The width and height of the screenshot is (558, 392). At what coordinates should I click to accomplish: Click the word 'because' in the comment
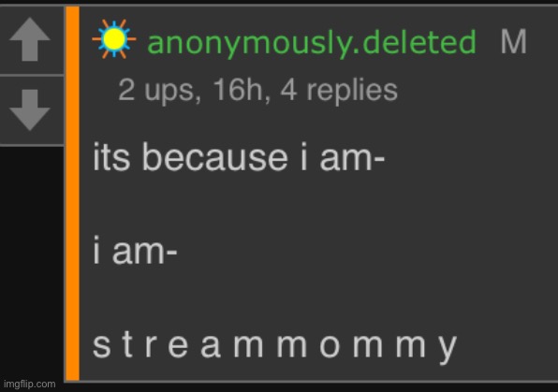click(215, 157)
